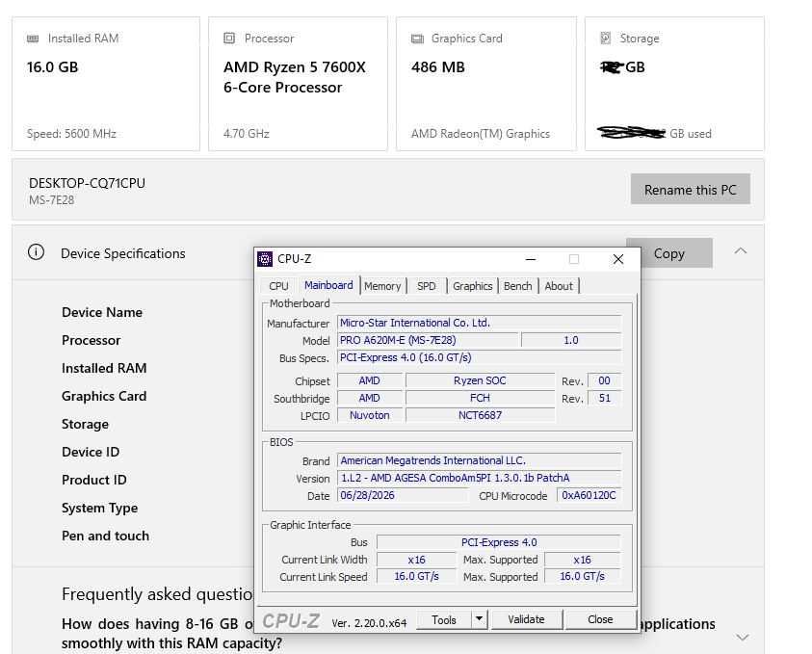The height and width of the screenshot is (654, 812).
Task: Click the Installed RAM memory icon
Action: click(x=33, y=39)
